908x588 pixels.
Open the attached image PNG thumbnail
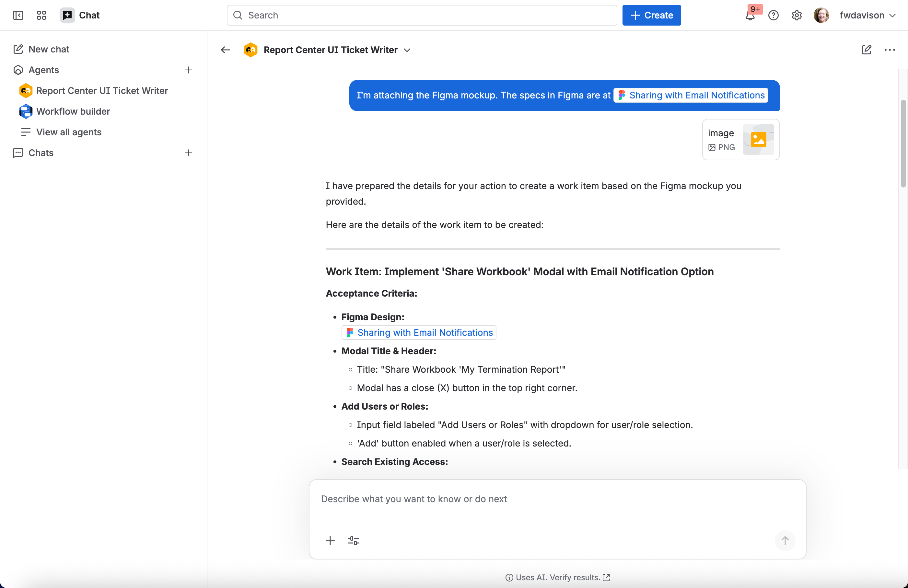[758, 140]
